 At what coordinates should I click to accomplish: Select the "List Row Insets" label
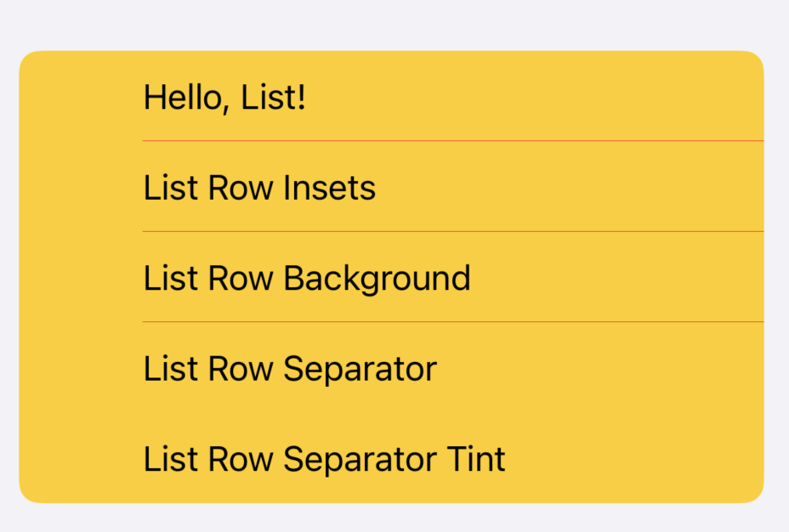(x=259, y=188)
